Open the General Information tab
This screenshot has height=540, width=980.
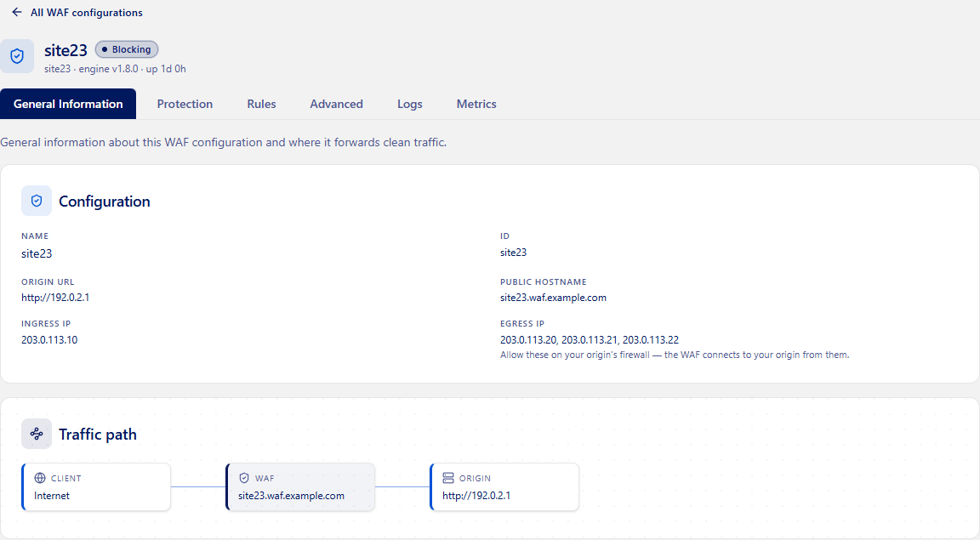[68, 104]
